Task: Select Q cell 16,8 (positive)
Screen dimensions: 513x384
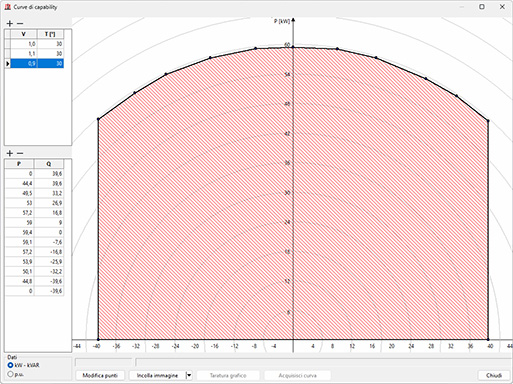Action: click(x=49, y=213)
